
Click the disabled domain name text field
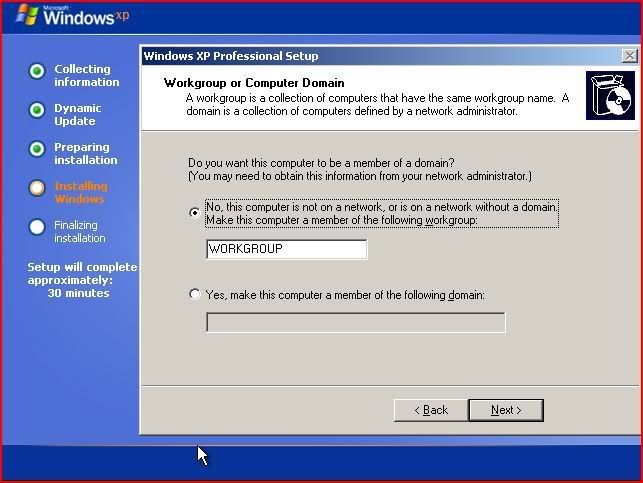point(355,322)
